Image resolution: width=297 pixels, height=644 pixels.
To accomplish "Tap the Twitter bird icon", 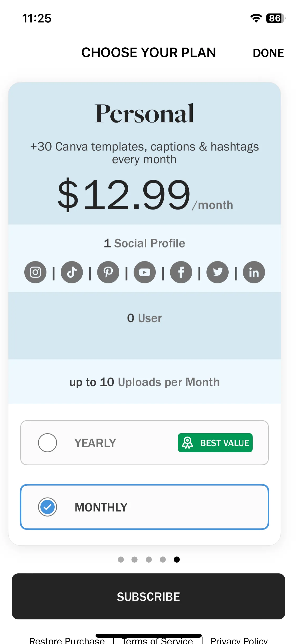I will tap(218, 272).
